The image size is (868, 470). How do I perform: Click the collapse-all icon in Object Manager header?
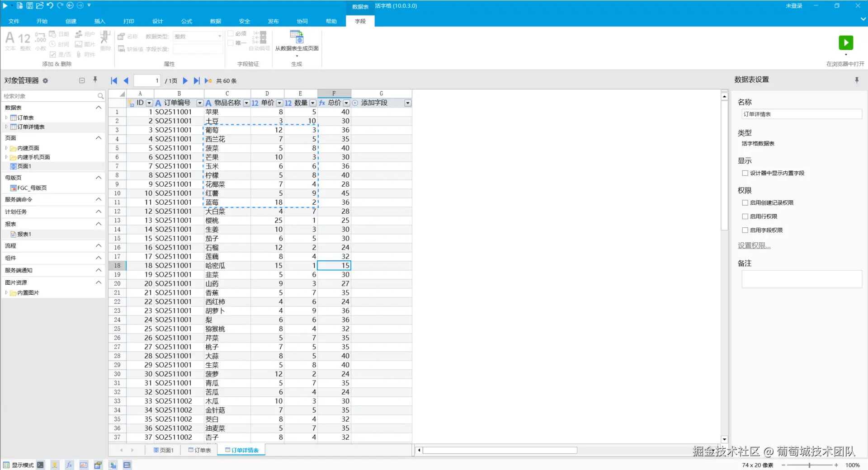click(x=82, y=80)
